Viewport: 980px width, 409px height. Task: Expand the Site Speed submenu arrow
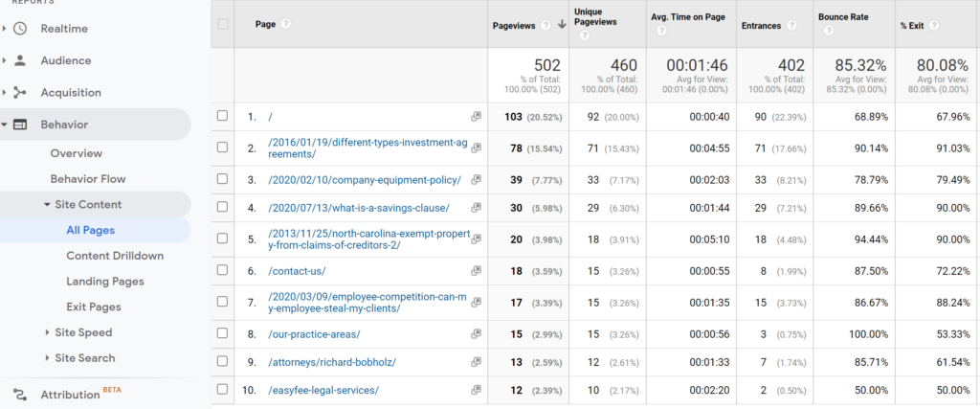(x=48, y=332)
